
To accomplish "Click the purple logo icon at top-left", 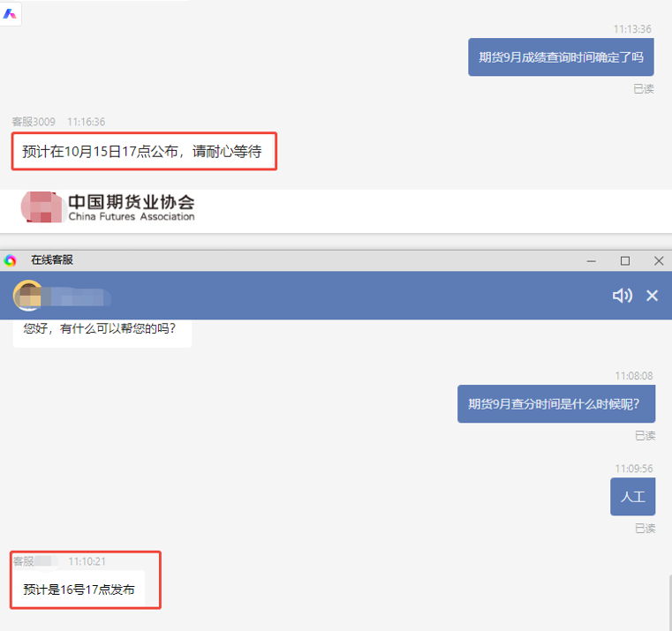I will (11, 14).
